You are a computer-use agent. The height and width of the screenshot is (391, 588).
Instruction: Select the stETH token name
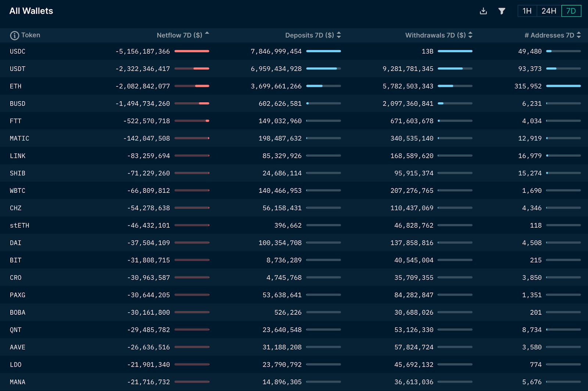point(19,225)
